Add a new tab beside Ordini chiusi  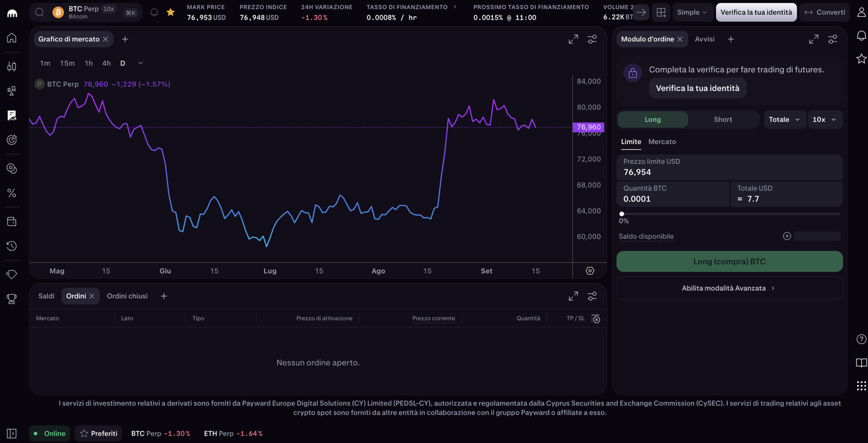click(x=164, y=296)
